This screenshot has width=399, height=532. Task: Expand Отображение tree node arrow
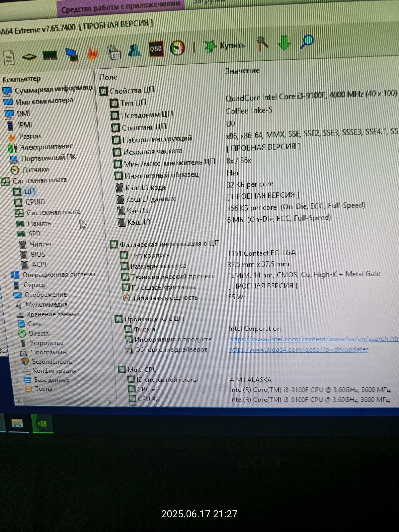pyautogui.click(x=7, y=296)
